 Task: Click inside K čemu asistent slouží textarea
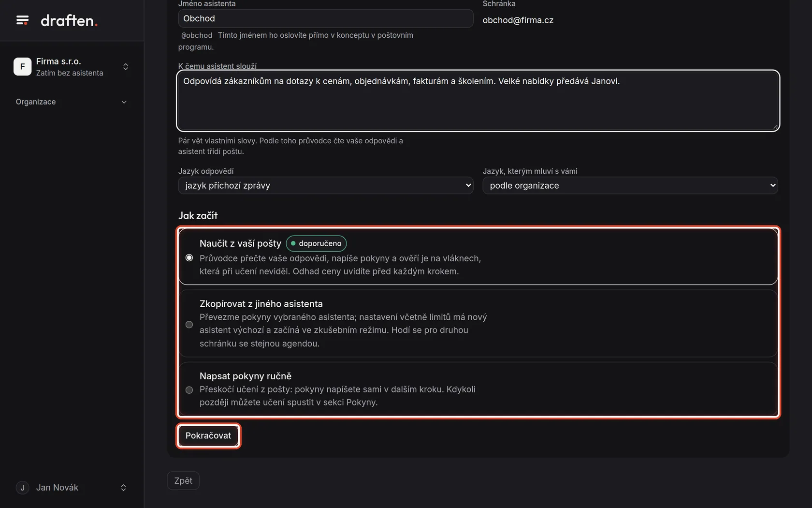(x=478, y=101)
